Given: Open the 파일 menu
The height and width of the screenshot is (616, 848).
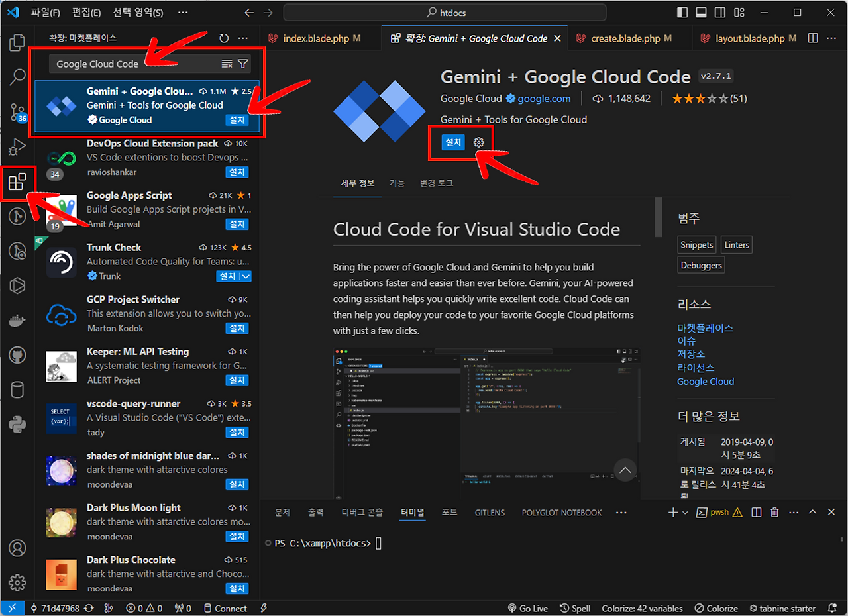Looking at the screenshot, I should tap(45, 12).
